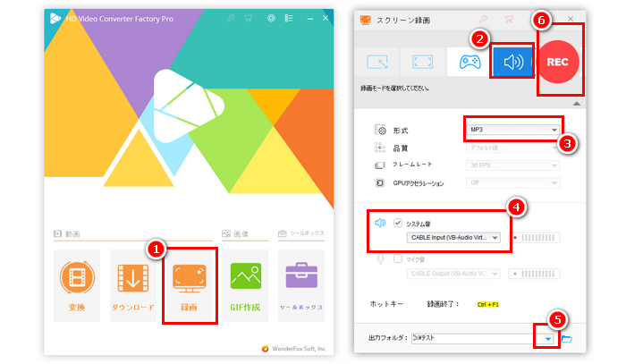
Task: Expand the output folder path dropdown arrow
Action: click(x=548, y=339)
